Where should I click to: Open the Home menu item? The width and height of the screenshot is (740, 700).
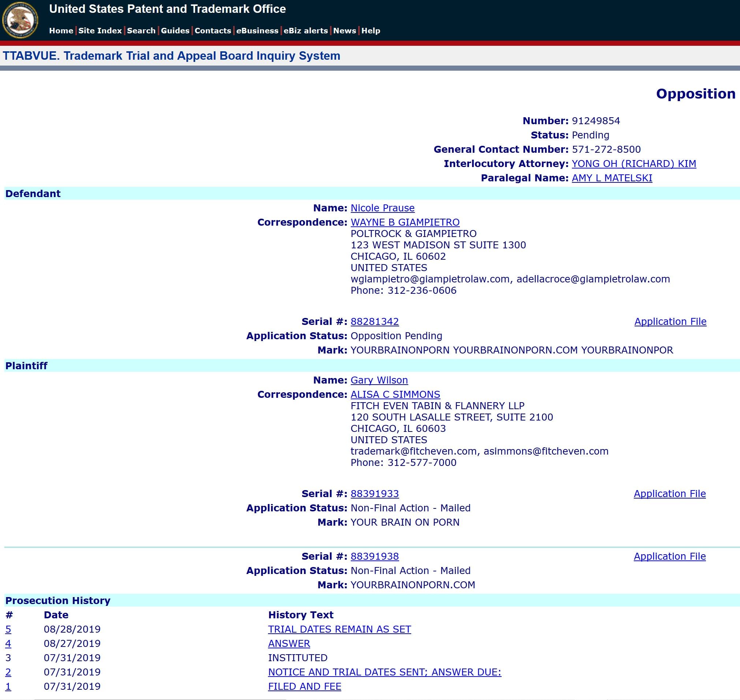click(x=61, y=31)
